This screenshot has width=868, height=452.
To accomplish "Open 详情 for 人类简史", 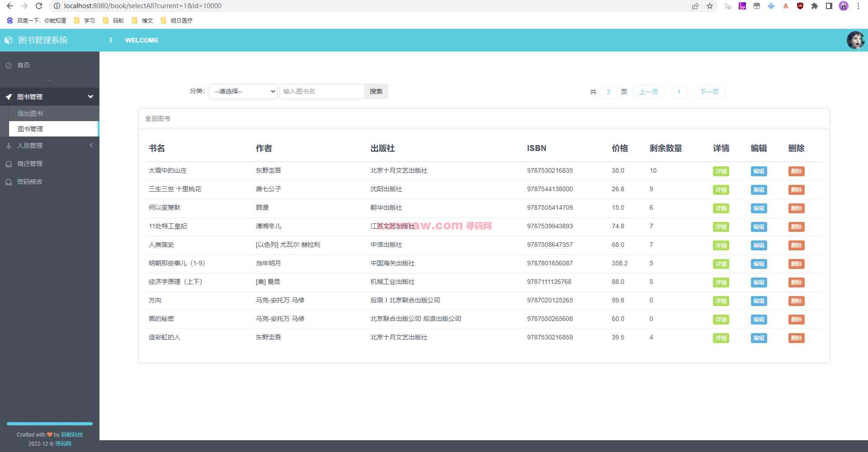I will click(x=721, y=245).
